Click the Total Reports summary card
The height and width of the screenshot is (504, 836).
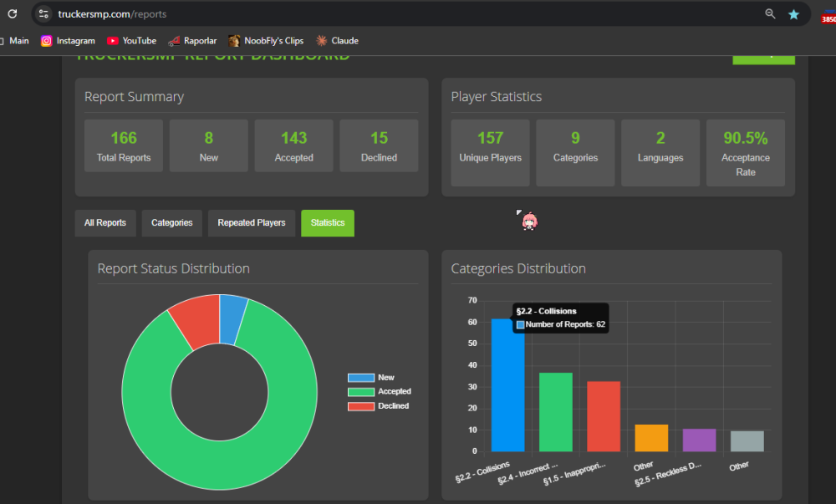pyautogui.click(x=124, y=146)
